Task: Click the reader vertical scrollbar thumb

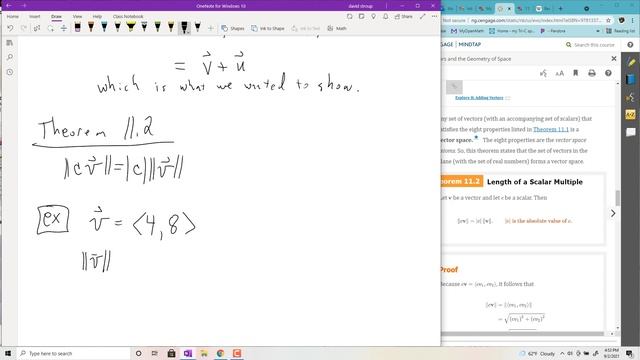Action: pyautogui.click(x=618, y=198)
